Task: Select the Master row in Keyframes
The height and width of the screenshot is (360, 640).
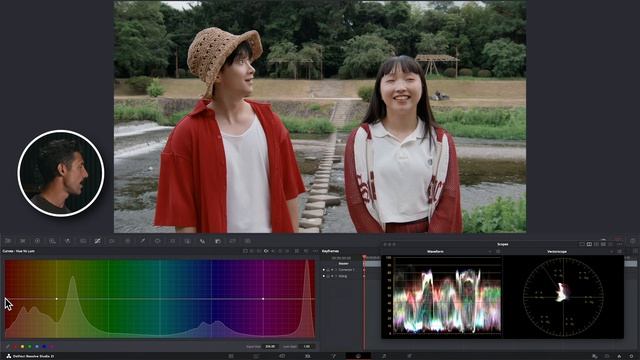Action: tap(344, 264)
